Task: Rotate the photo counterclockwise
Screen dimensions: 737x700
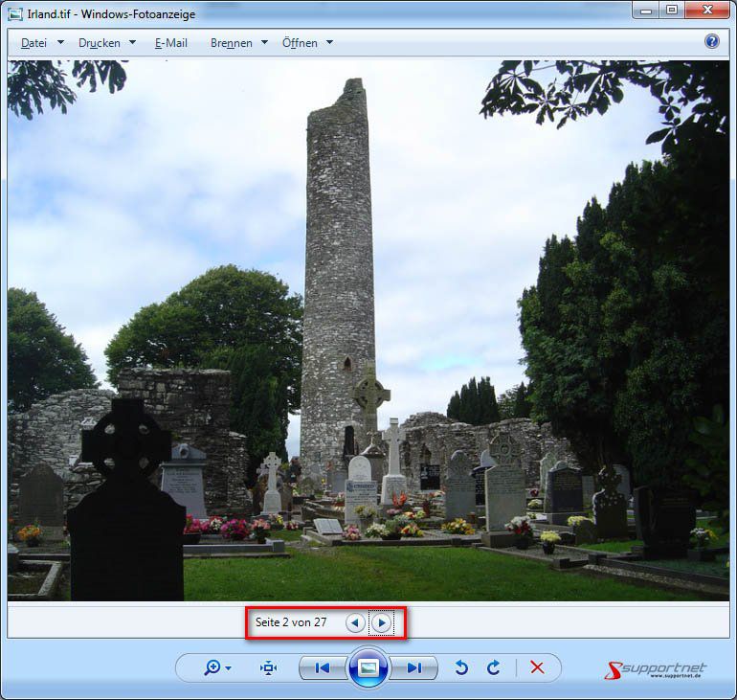Action: (x=461, y=668)
